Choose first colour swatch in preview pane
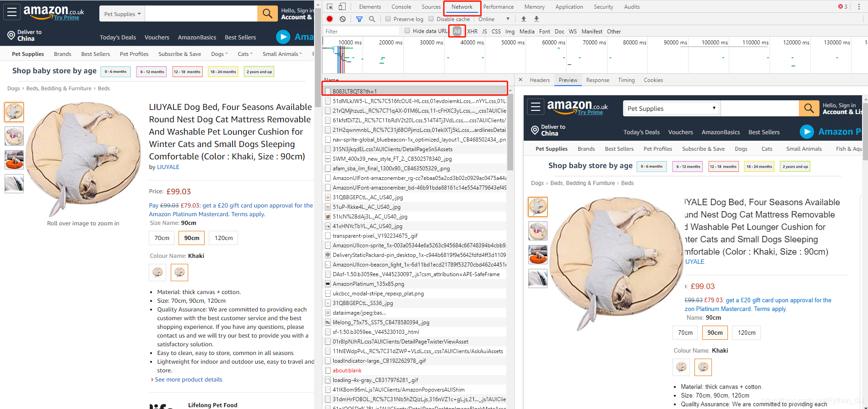 click(x=681, y=367)
